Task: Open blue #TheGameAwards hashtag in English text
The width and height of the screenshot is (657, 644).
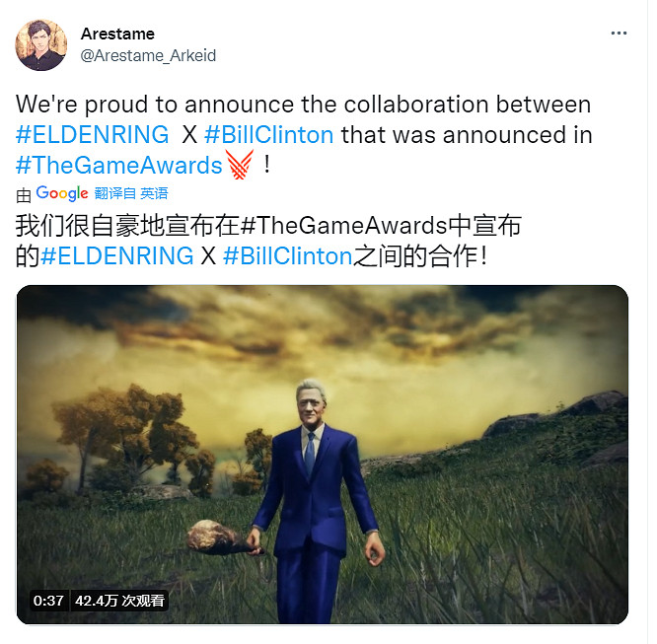Action: click(x=119, y=165)
